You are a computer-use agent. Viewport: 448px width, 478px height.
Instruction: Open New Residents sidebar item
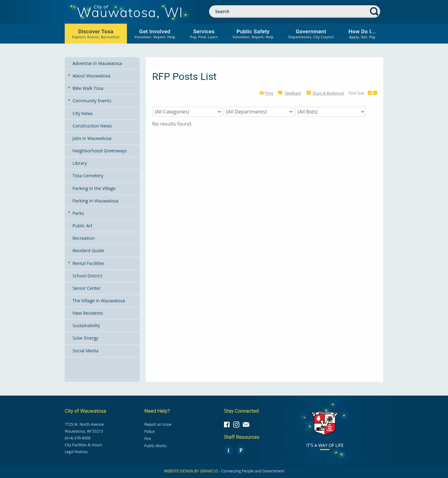click(102, 313)
